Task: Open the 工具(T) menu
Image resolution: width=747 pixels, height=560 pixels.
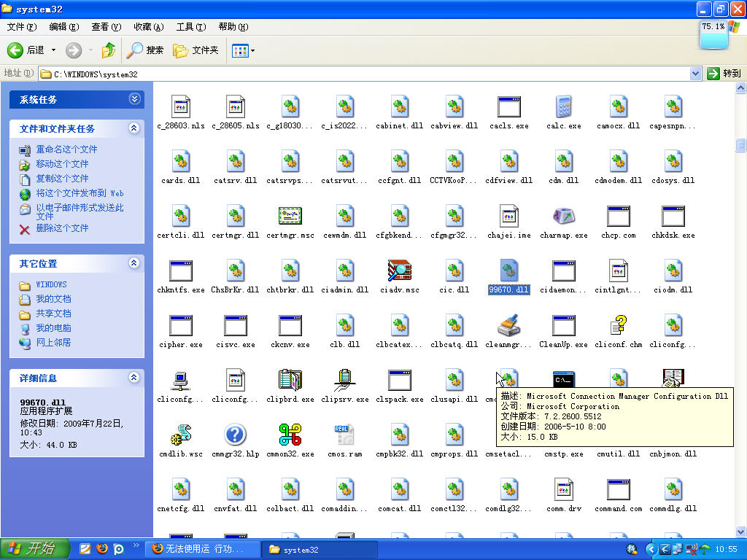Action: click(x=190, y=27)
